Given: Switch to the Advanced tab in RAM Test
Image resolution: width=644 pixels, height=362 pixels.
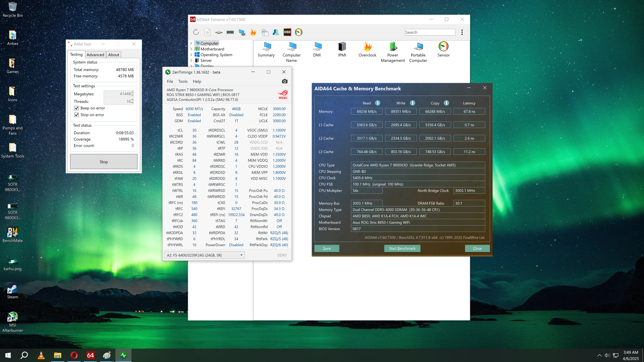Looking at the screenshot, I should (x=95, y=55).
